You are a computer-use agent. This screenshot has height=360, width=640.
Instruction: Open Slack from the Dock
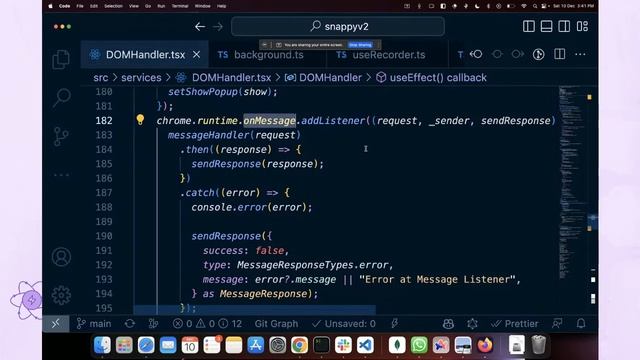click(343, 345)
